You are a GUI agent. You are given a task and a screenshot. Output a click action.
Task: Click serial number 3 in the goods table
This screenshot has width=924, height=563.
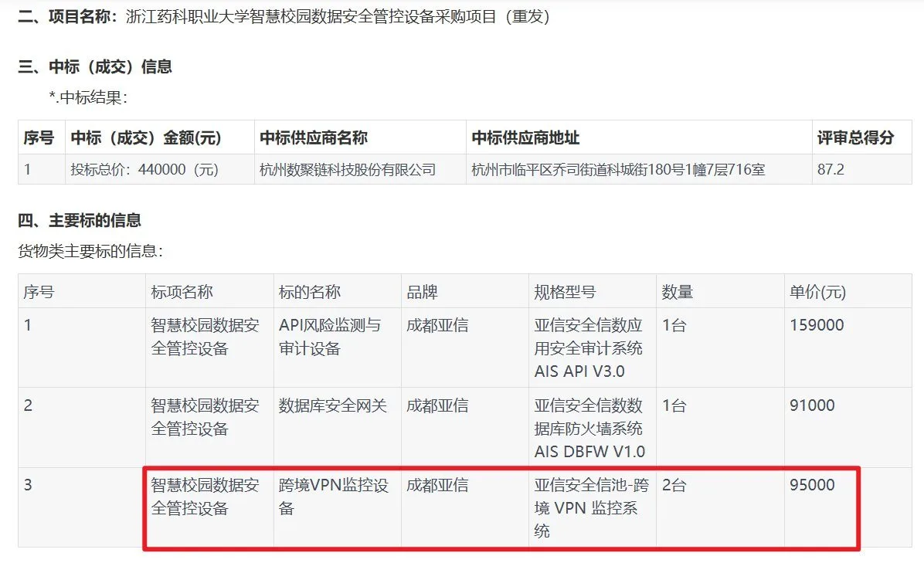(28, 485)
